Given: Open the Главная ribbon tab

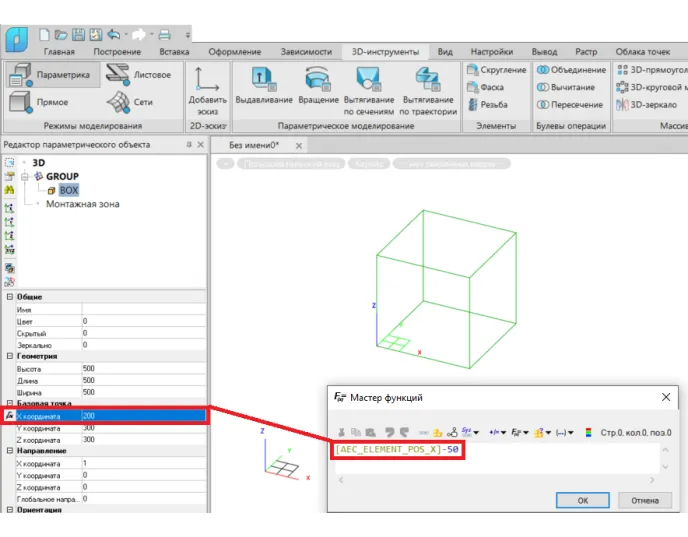Looking at the screenshot, I should pyautogui.click(x=59, y=52).
